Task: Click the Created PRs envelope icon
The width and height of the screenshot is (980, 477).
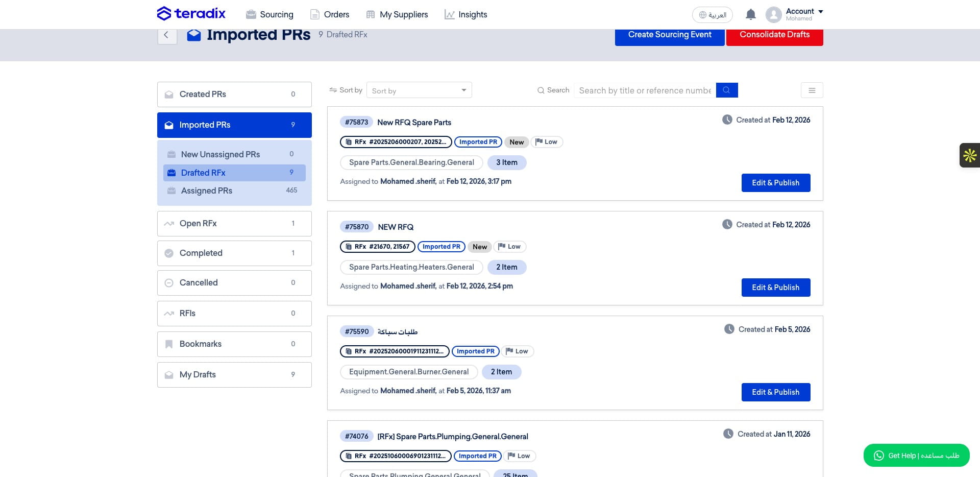Action: (x=169, y=94)
